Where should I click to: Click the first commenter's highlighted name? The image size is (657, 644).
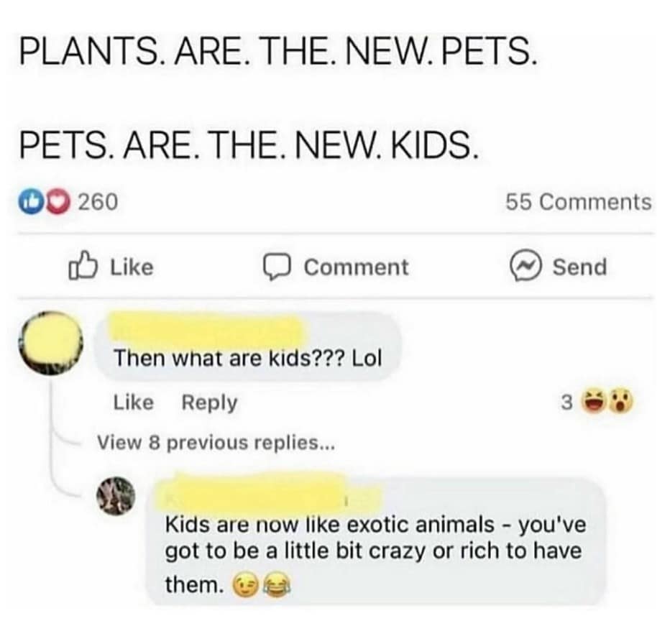click(206, 331)
